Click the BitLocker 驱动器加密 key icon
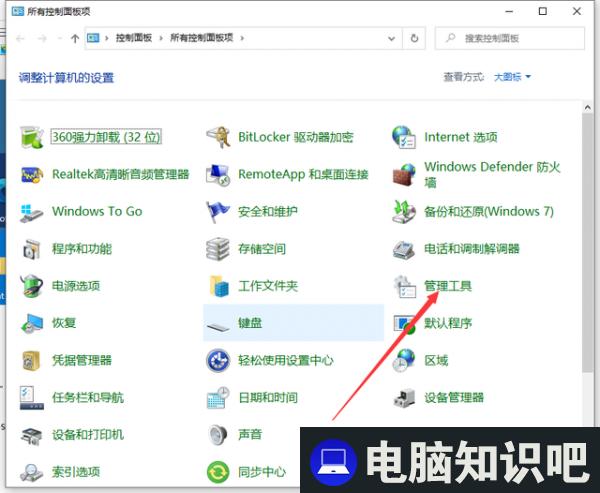The height and width of the screenshot is (493, 600). tap(218, 137)
